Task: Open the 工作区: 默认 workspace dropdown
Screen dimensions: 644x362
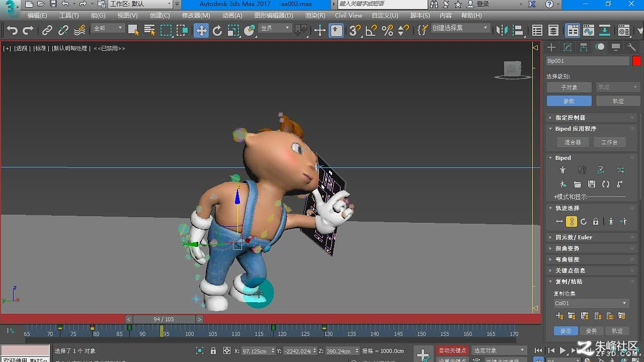Action: coord(140,4)
